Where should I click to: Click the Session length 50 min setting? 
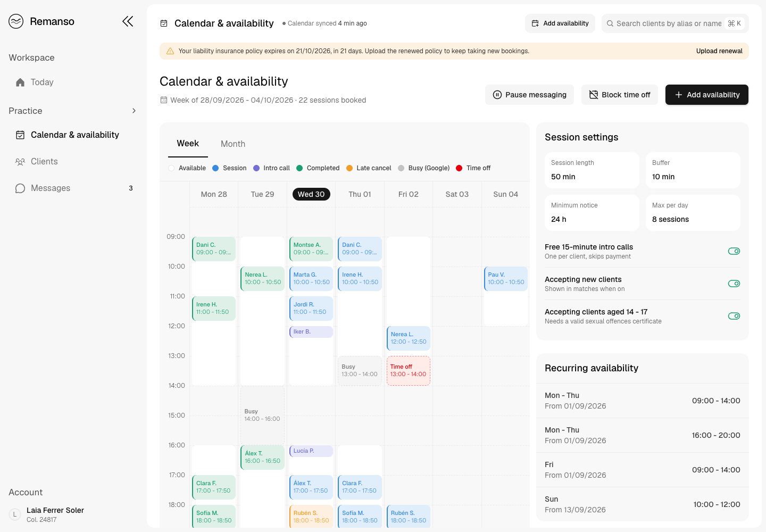(592, 170)
